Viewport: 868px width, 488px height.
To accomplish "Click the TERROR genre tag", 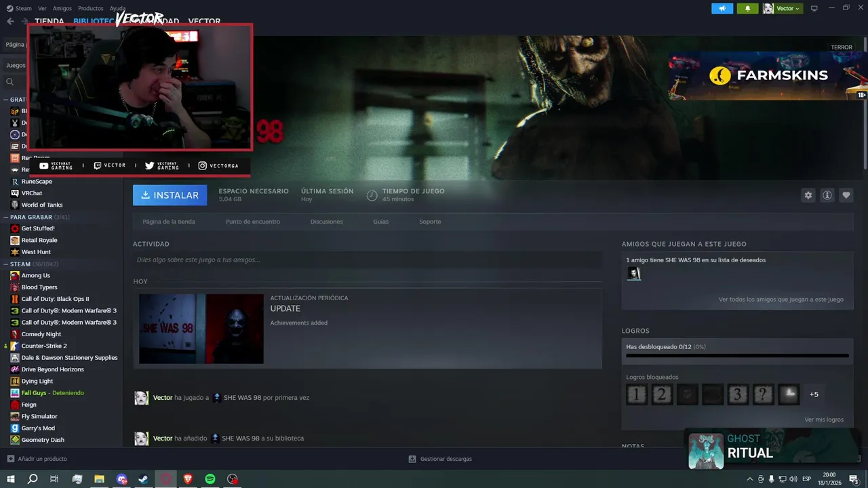I will click(842, 47).
